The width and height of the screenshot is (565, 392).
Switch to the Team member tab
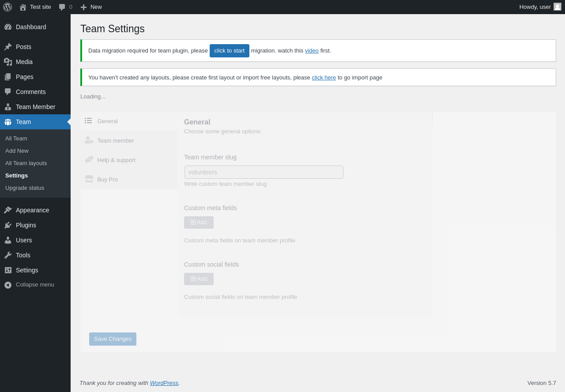129,140
